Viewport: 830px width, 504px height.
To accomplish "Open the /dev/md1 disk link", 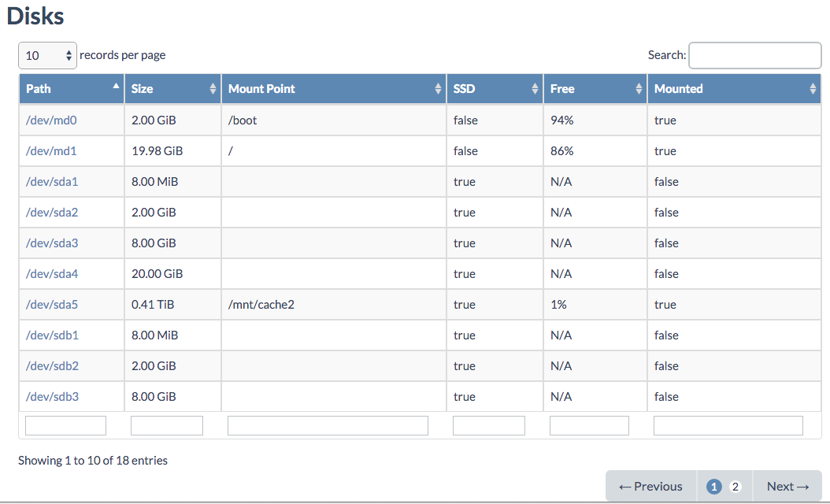I will [x=51, y=151].
